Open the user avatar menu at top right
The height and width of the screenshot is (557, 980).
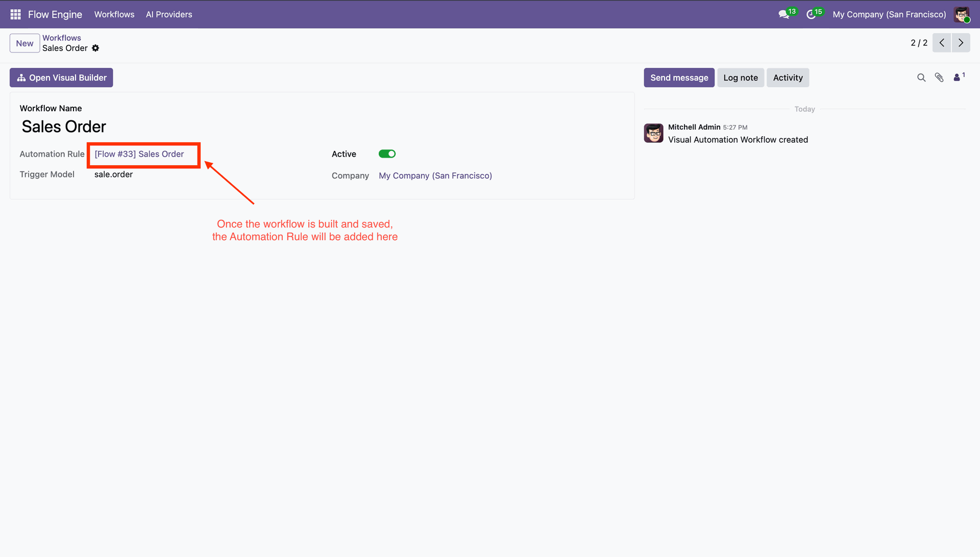click(962, 14)
